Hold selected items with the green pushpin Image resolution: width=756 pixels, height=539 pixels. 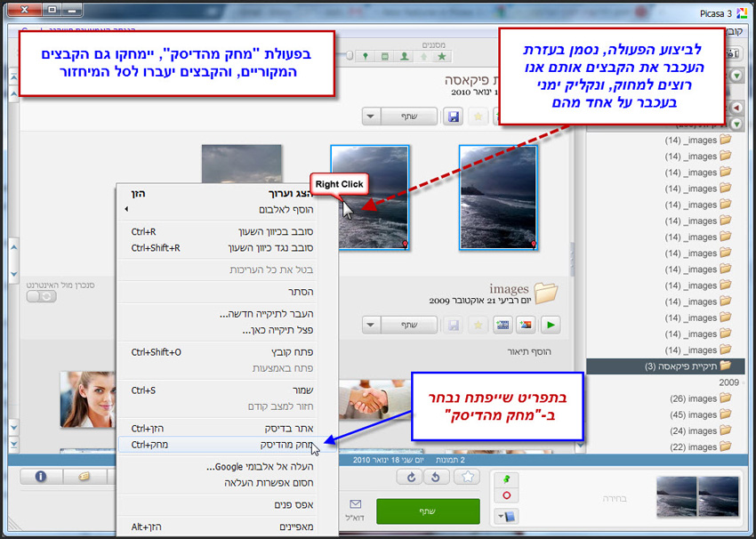click(x=506, y=479)
